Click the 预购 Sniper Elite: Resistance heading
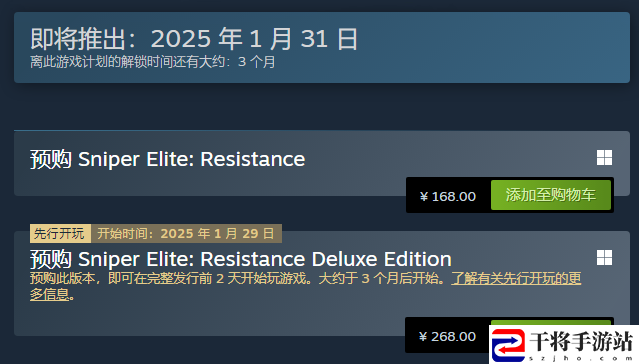 click(167, 159)
